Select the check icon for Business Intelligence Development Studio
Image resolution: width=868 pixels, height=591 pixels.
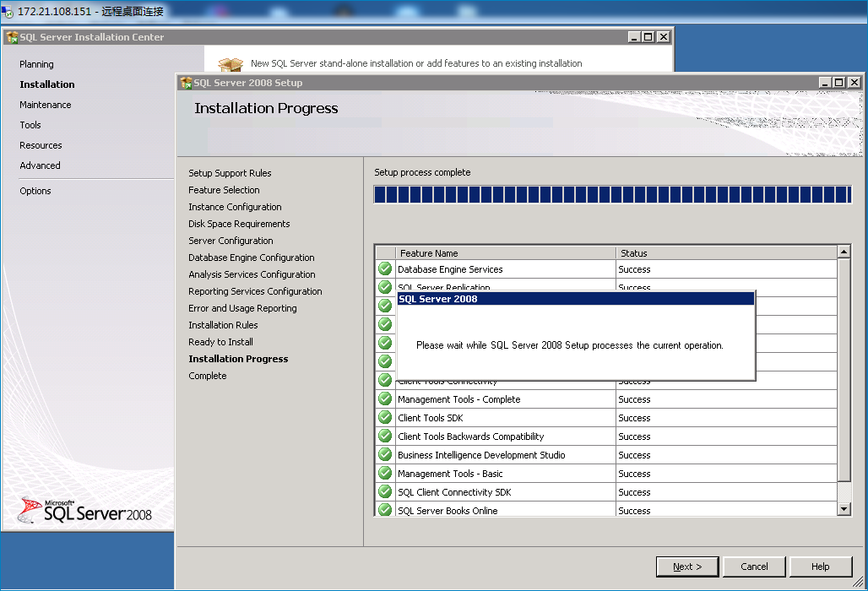click(385, 454)
